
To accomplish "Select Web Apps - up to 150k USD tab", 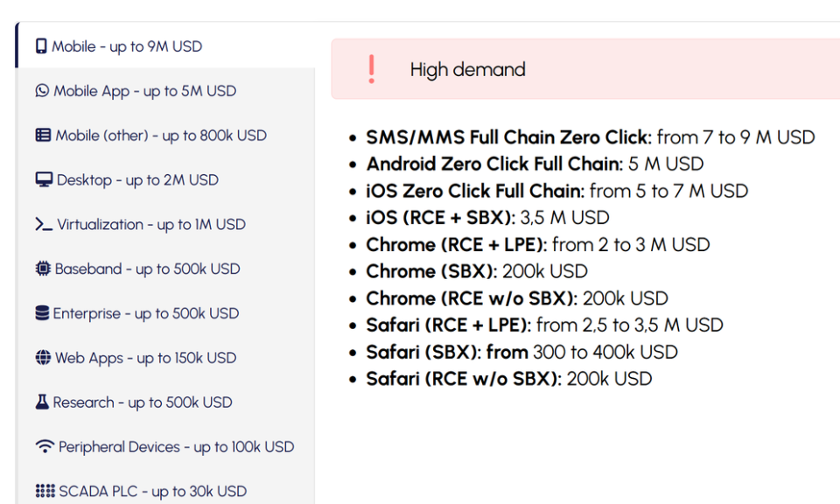I will point(145,358).
